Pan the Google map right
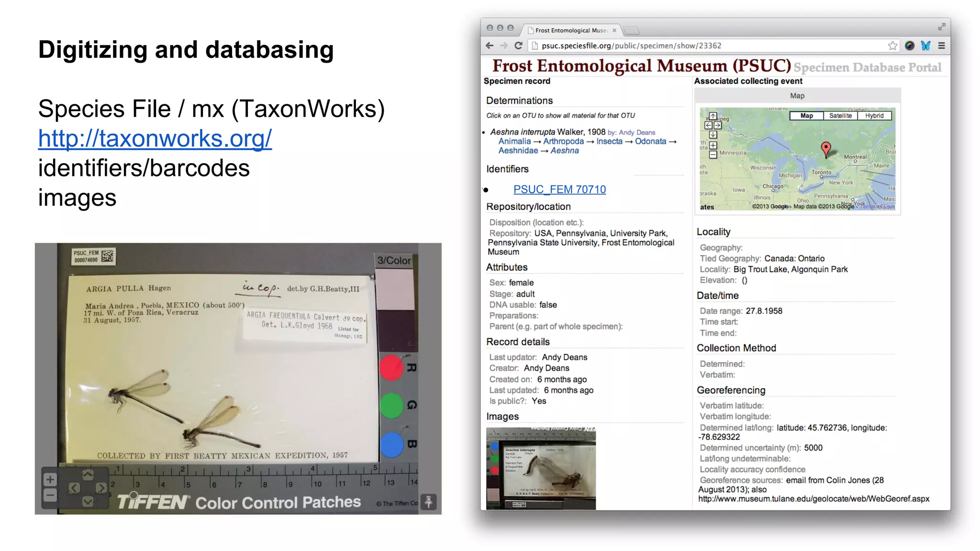Viewport: 980px width, 551px height. pos(717,125)
